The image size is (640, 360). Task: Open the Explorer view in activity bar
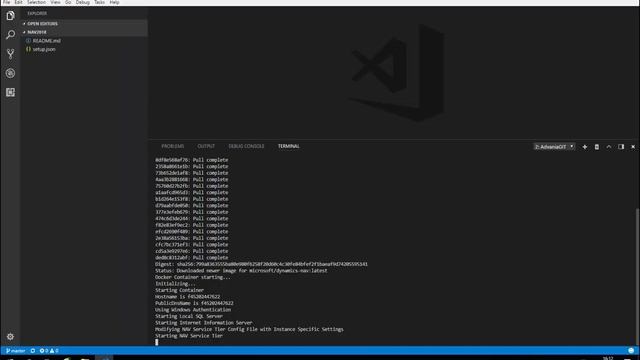click(10, 16)
